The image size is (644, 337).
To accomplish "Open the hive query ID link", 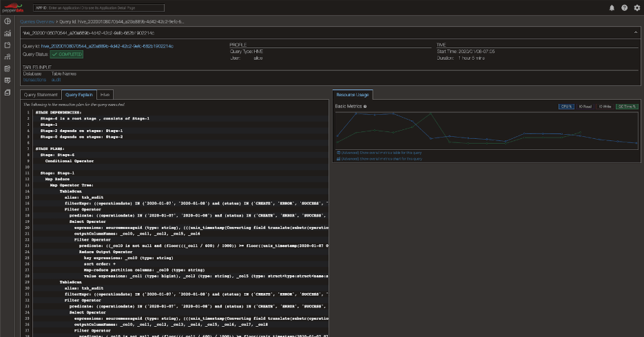I will [x=107, y=46].
